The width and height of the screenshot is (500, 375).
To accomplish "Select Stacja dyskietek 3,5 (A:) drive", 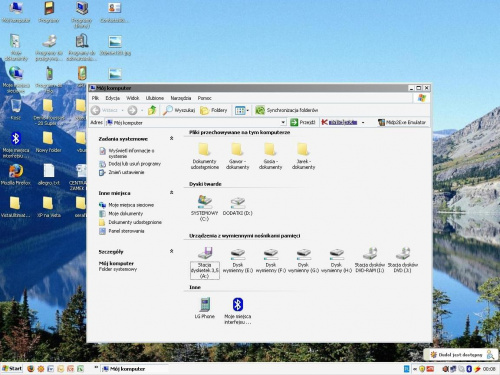I will pyautogui.click(x=205, y=262).
